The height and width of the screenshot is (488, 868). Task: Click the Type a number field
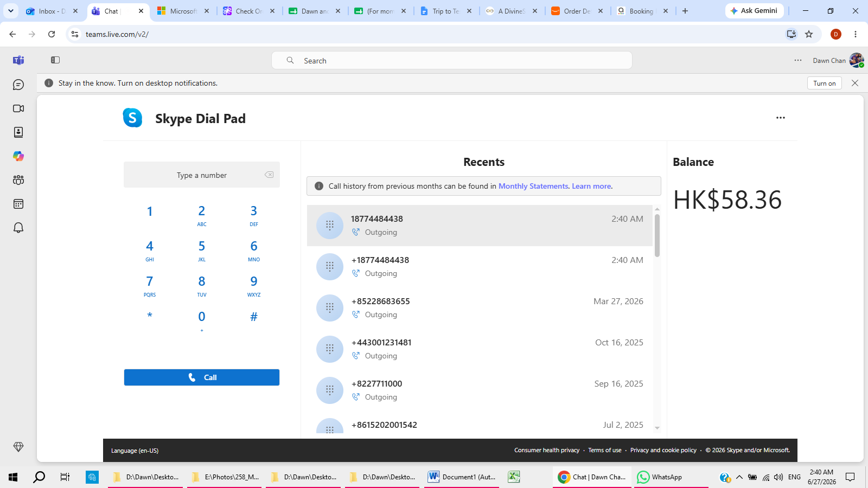pyautogui.click(x=202, y=175)
